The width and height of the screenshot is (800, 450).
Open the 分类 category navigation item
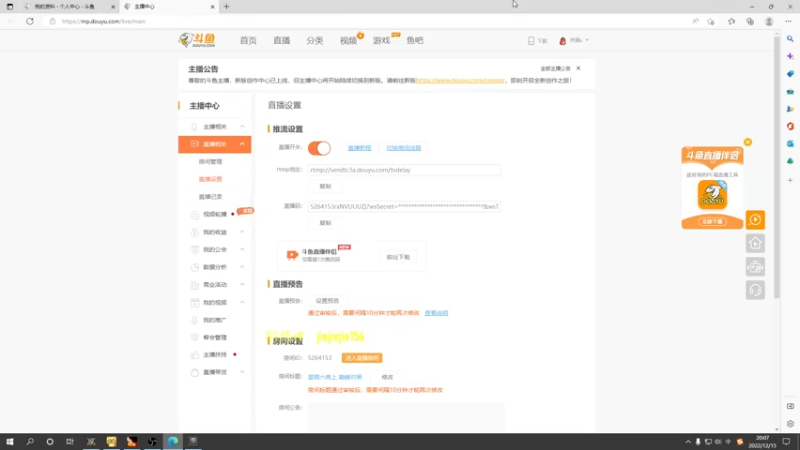(315, 40)
